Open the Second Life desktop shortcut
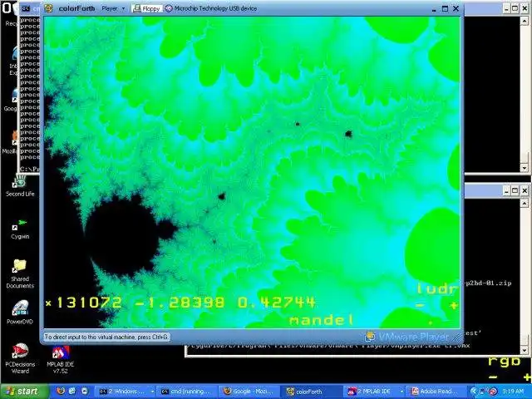The height and width of the screenshot is (399, 532). tap(20, 186)
